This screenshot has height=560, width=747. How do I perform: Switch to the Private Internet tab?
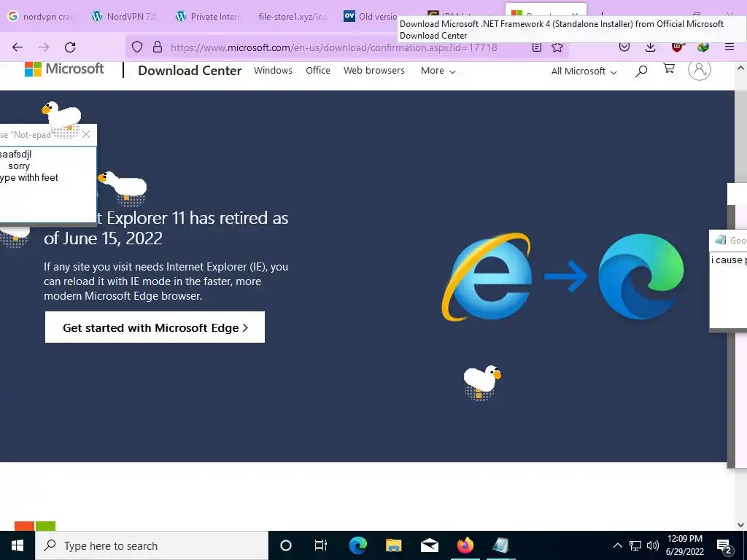click(x=208, y=17)
